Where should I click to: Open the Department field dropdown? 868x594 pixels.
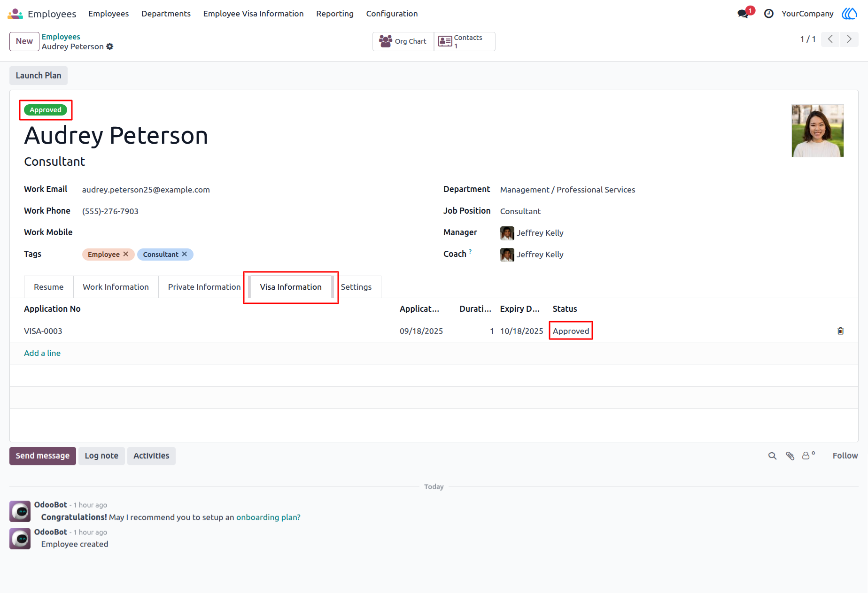click(x=672, y=190)
